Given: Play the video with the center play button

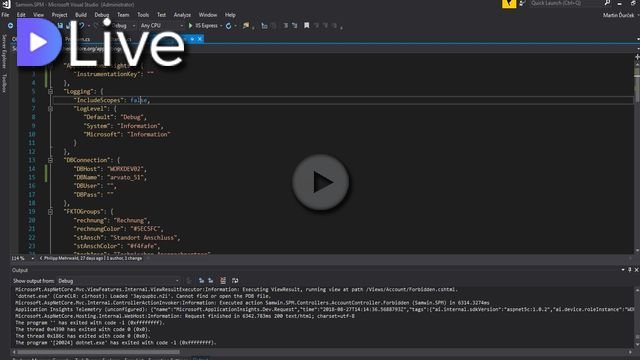Looking at the screenshot, I should coord(321,182).
